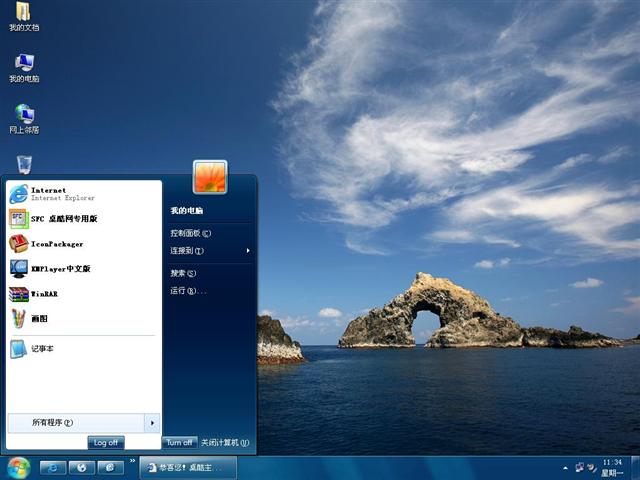Screen dimensions: 640x480
Task: Click the Recycle Bin icon on desktop
Action: click(24, 163)
